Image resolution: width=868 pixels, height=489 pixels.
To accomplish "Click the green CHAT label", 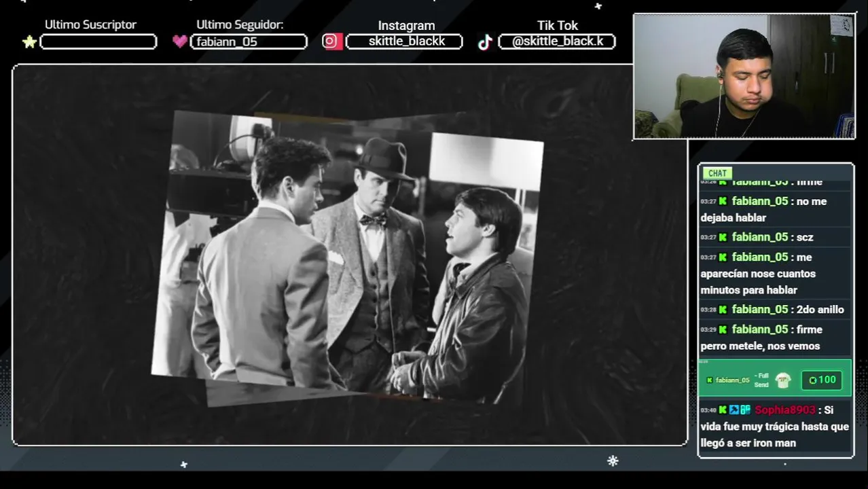I will (x=717, y=173).
